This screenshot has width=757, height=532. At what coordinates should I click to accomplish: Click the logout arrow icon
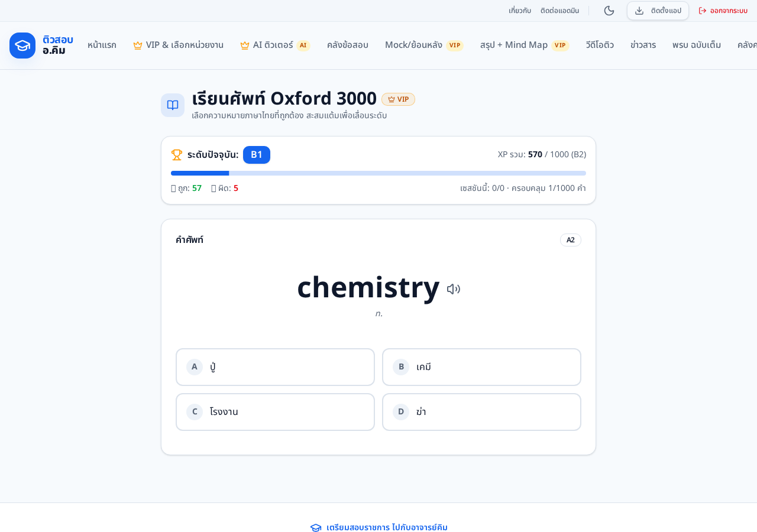(703, 11)
